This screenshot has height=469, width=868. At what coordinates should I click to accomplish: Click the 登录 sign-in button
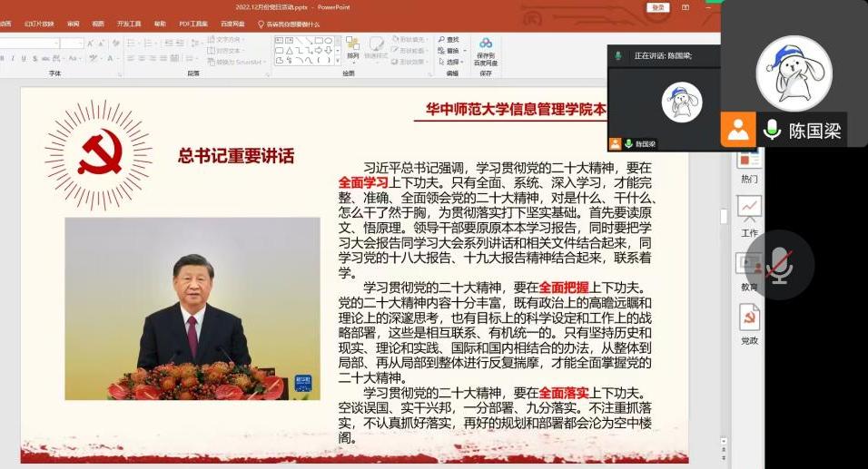click(x=658, y=7)
